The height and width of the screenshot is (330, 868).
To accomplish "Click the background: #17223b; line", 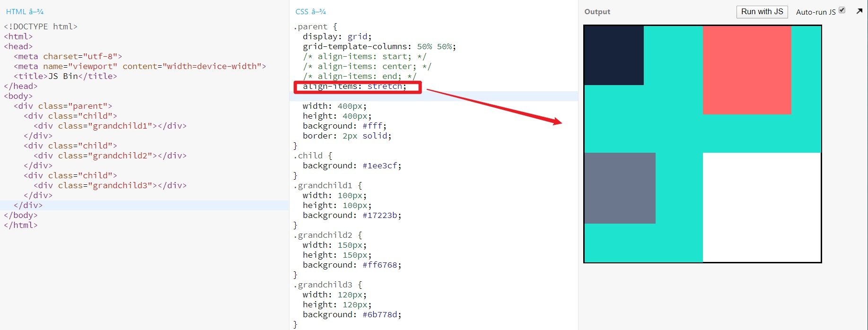I will [x=352, y=215].
